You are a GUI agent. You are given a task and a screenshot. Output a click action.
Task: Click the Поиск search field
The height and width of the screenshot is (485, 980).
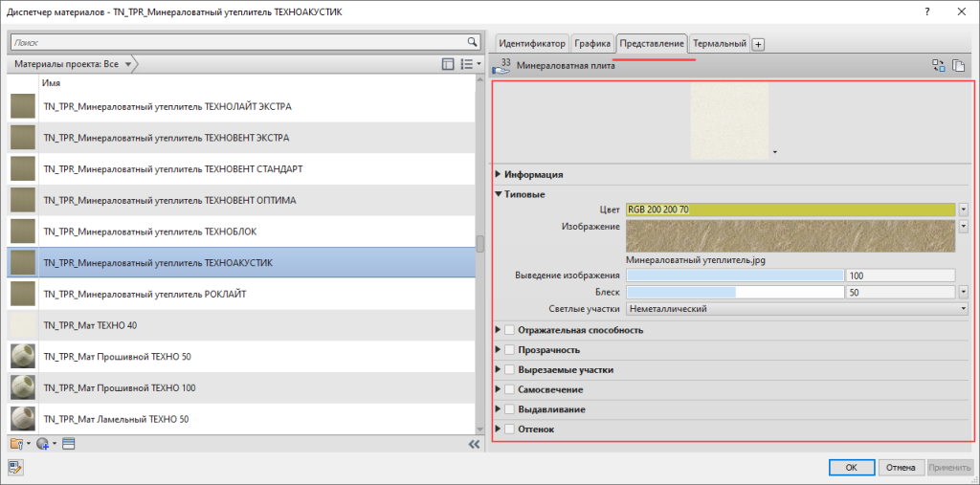pos(239,42)
